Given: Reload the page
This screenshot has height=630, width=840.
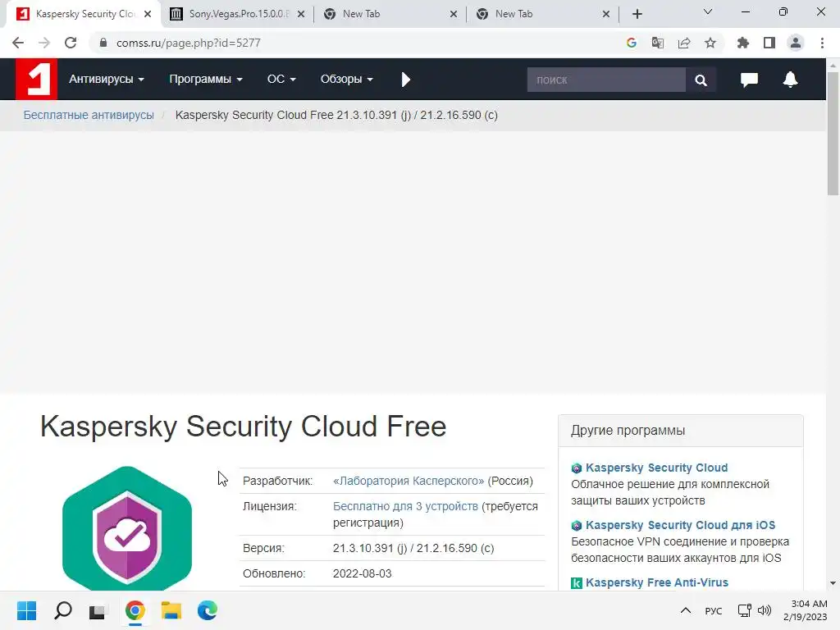Looking at the screenshot, I should pos(71,43).
